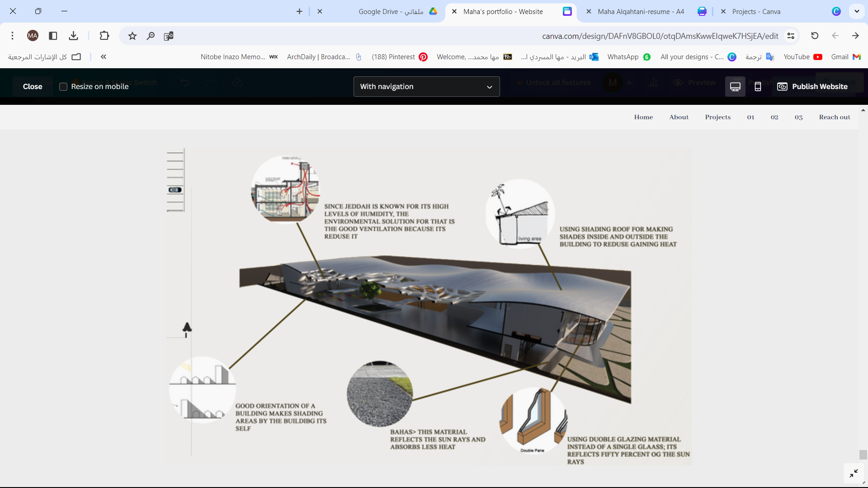The height and width of the screenshot is (488, 868).
Task: Close the website preview
Action: pos(33,86)
